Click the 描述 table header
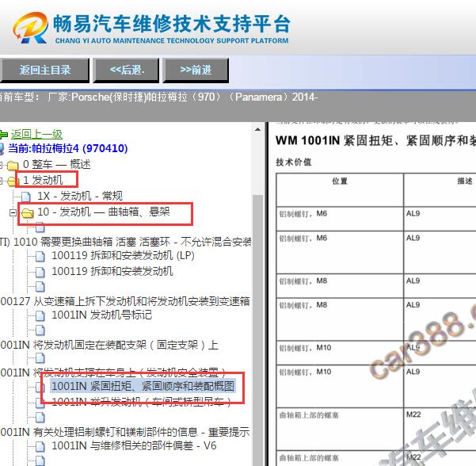This screenshot has height=466, width=476. click(x=465, y=181)
